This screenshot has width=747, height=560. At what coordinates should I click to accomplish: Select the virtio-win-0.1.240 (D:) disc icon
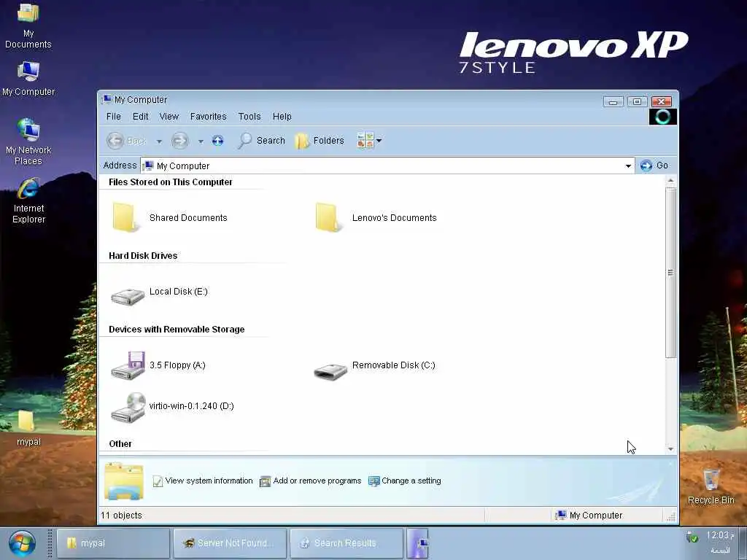pyautogui.click(x=128, y=407)
